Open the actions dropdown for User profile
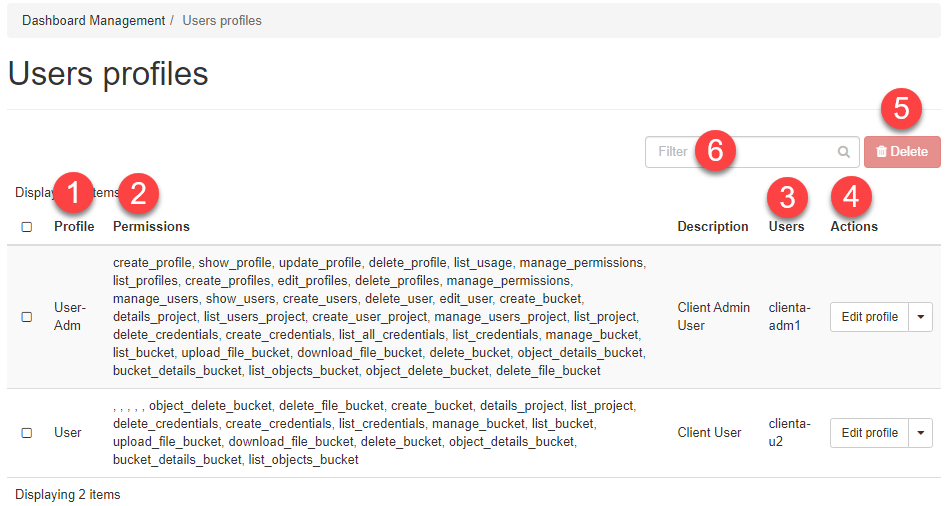 point(920,433)
